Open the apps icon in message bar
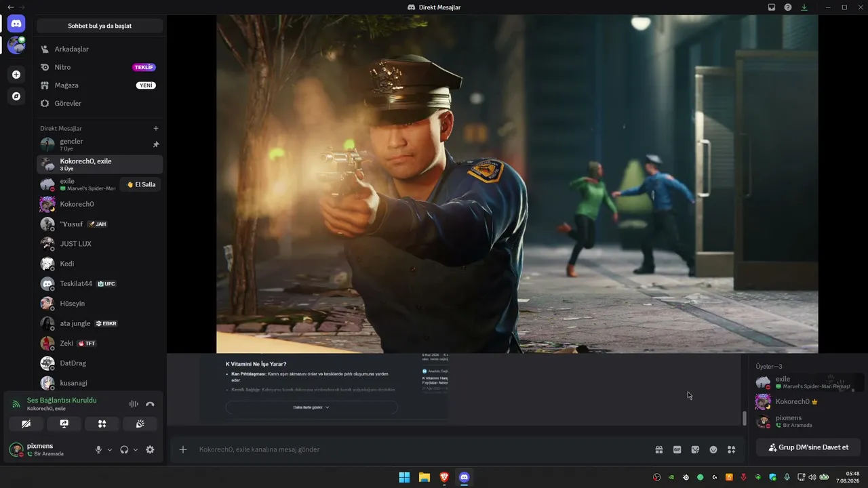The height and width of the screenshot is (488, 868). (x=731, y=449)
